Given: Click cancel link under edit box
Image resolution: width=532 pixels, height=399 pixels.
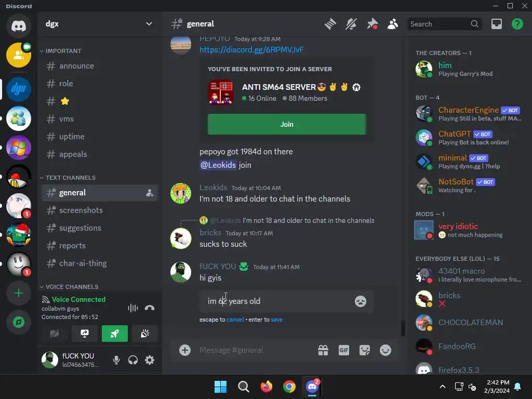Looking at the screenshot, I should pyautogui.click(x=235, y=320).
